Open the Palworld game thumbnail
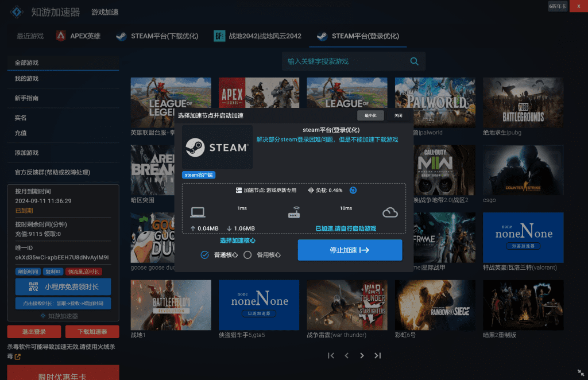 [435, 102]
